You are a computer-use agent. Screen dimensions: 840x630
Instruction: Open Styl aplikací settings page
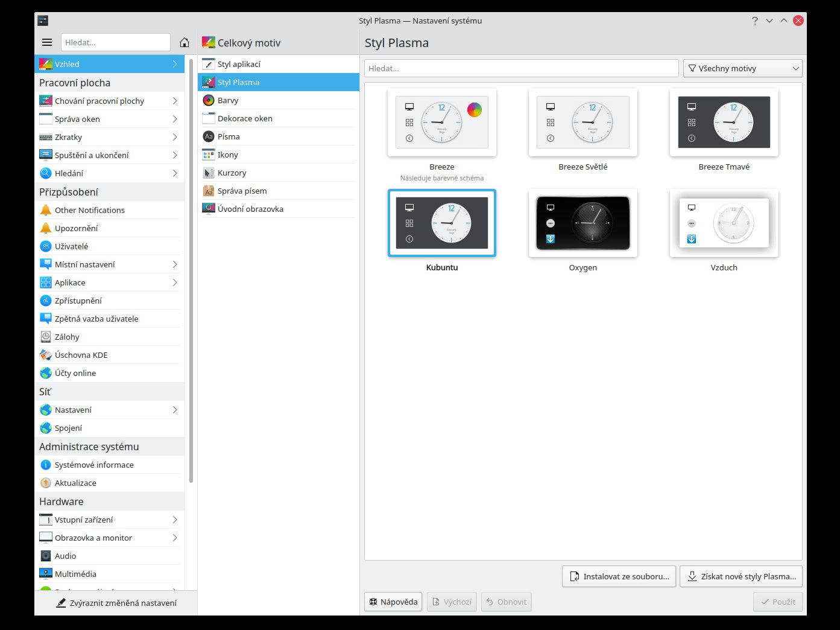pos(279,64)
